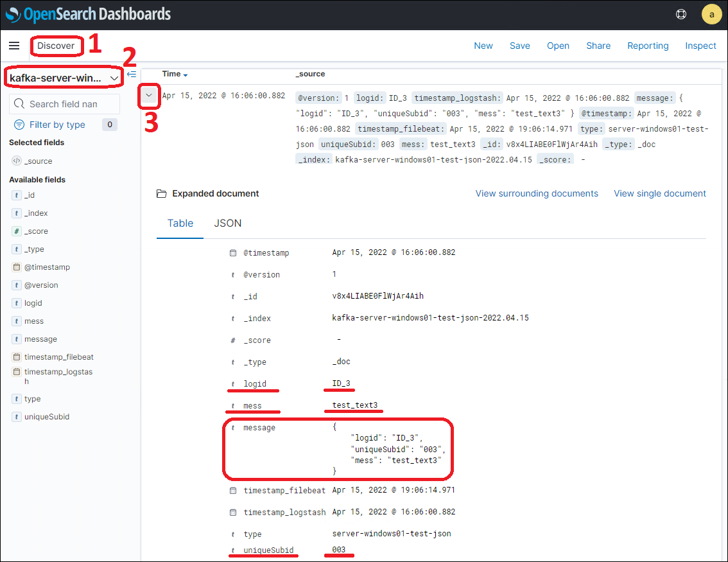The image size is (728, 562).
Task: Click the filter by type icon
Action: pos(19,125)
